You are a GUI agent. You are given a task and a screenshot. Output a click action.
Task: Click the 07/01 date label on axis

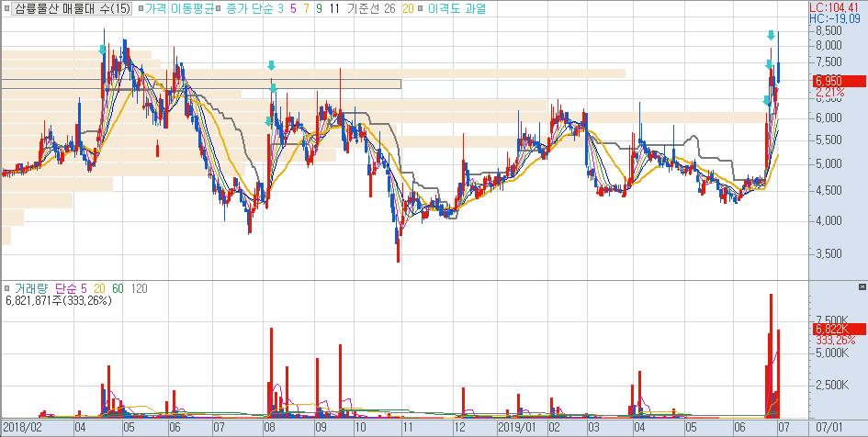[829, 428]
